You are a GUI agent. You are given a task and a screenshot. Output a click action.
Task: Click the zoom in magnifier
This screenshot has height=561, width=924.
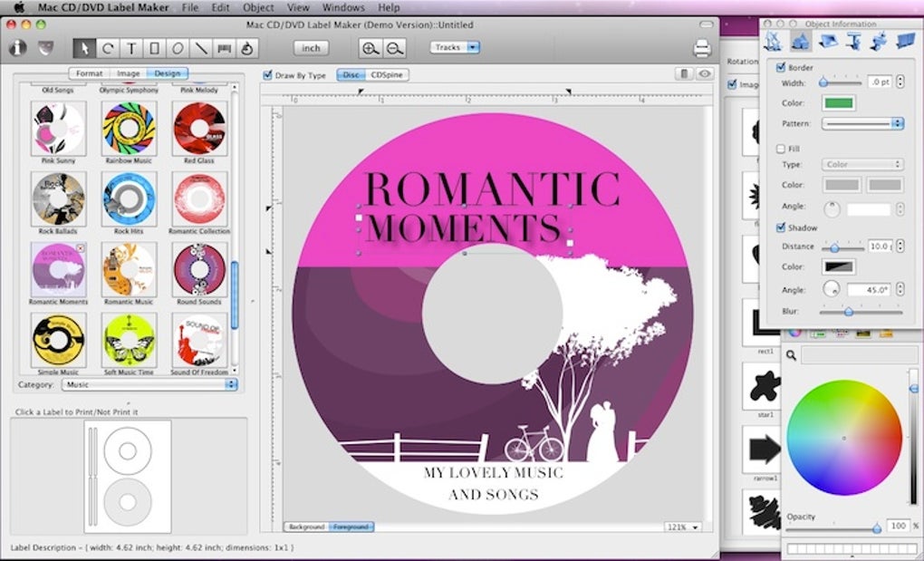click(x=370, y=49)
